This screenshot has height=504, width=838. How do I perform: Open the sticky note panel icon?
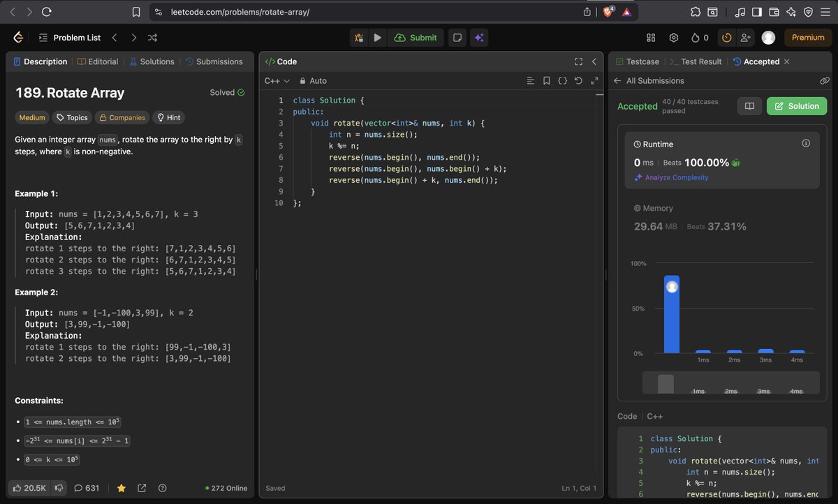[x=457, y=38]
